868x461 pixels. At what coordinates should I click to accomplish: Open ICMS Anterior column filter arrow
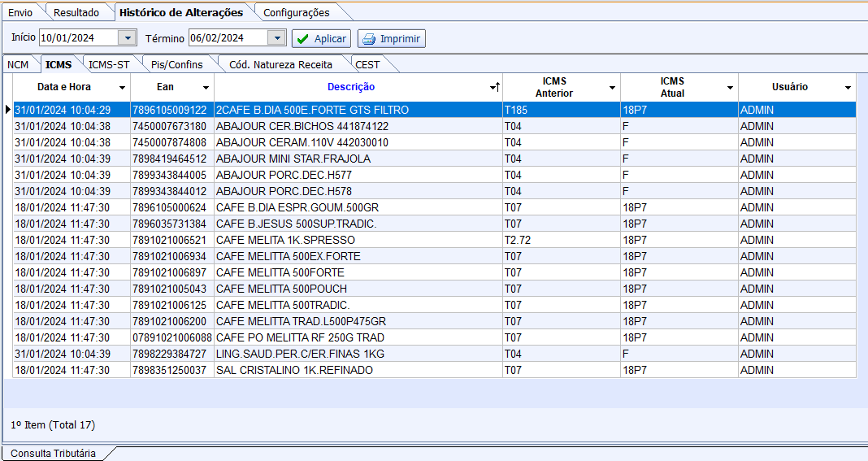[x=612, y=88]
